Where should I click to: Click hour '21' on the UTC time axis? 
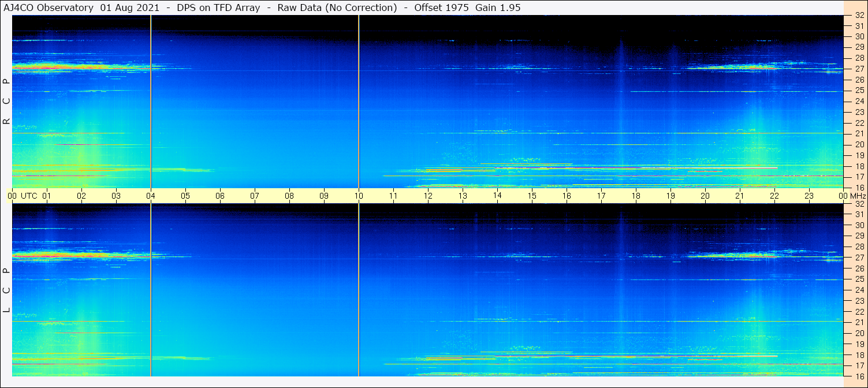click(740, 196)
